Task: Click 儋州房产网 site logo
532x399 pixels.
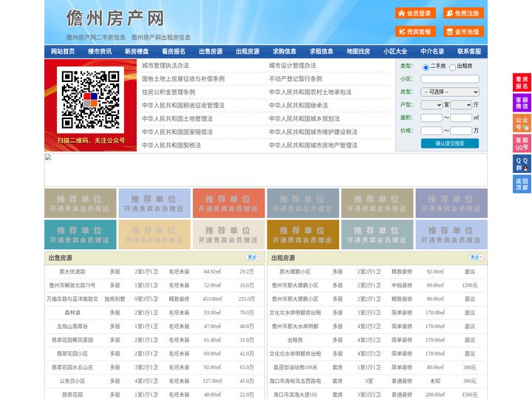Action: click(x=115, y=18)
